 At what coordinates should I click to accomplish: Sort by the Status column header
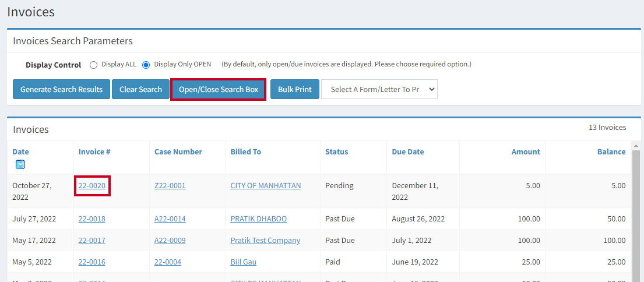click(336, 151)
